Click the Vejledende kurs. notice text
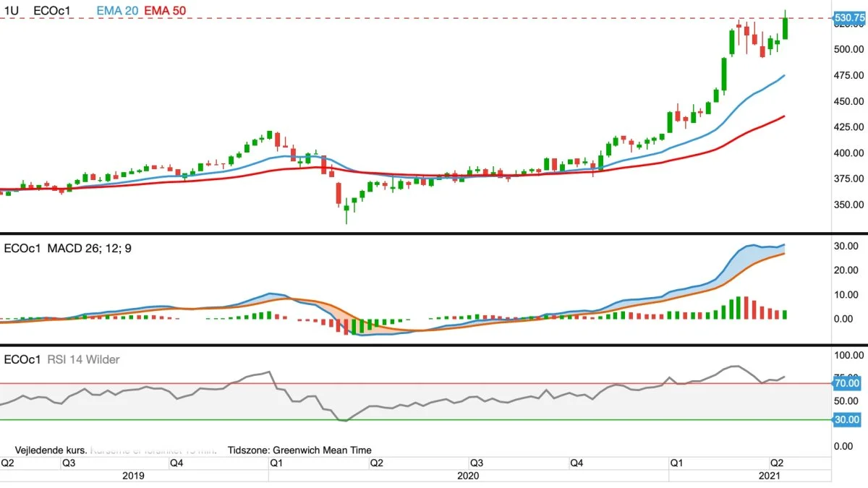Image resolution: width=868 pixels, height=488 pixels. pos(51,450)
